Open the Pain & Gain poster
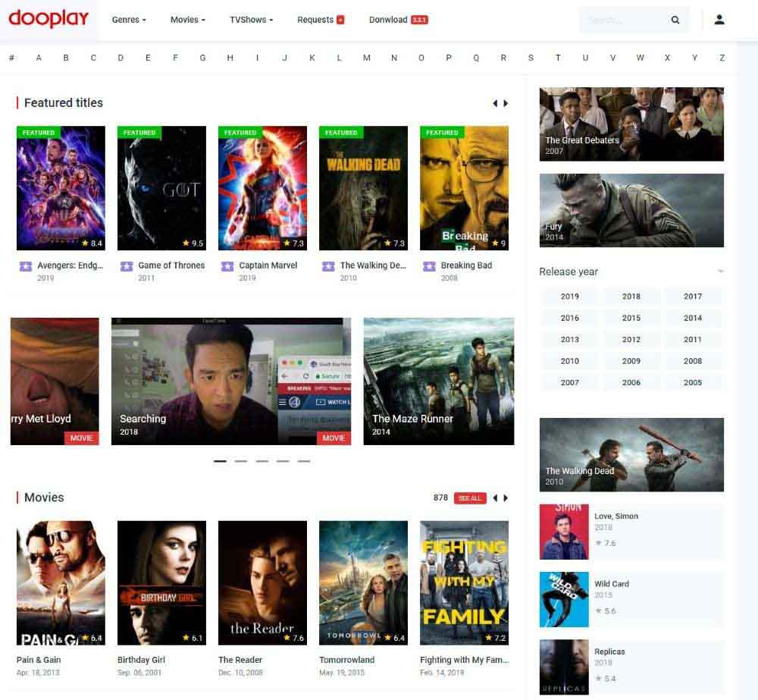 coord(61,583)
